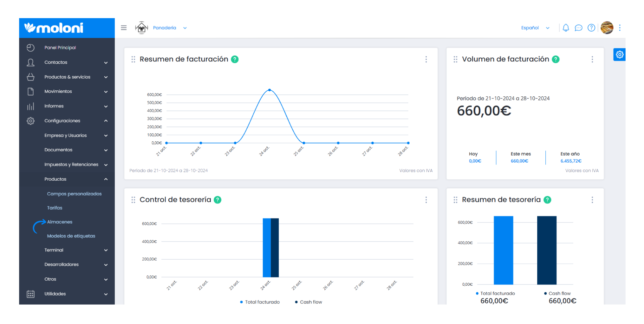Open Almacenes submenu item
Image resolution: width=644 pixels, height=324 pixels.
coord(60,222)
